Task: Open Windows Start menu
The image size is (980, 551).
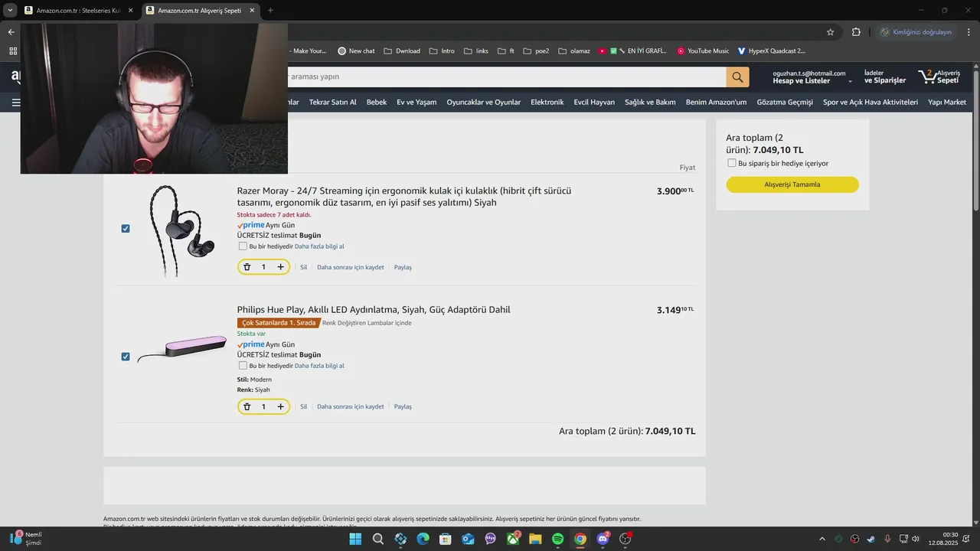Action: click(x=355, y=539)
